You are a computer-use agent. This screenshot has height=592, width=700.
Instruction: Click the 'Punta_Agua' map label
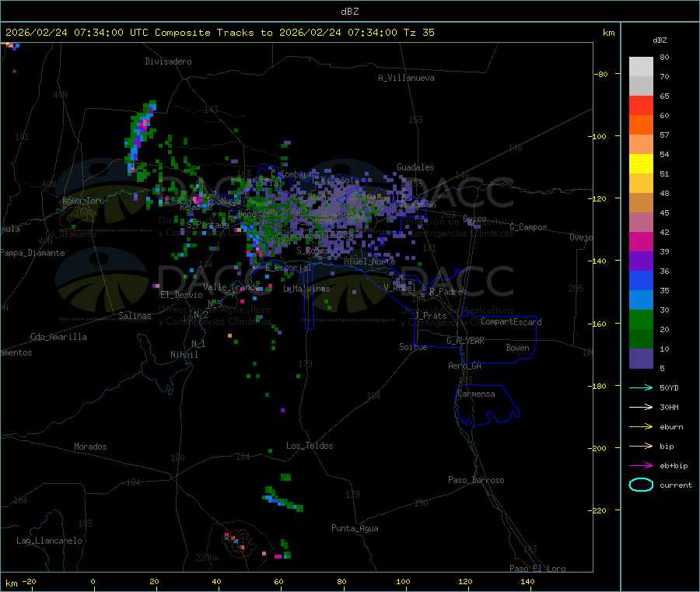click(355, 528)
